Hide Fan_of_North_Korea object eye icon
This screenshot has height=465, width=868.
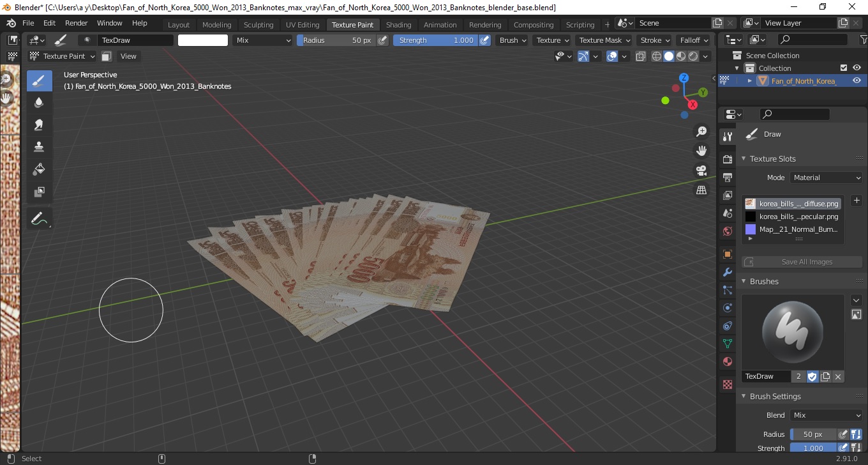click(x=857, y=80)
